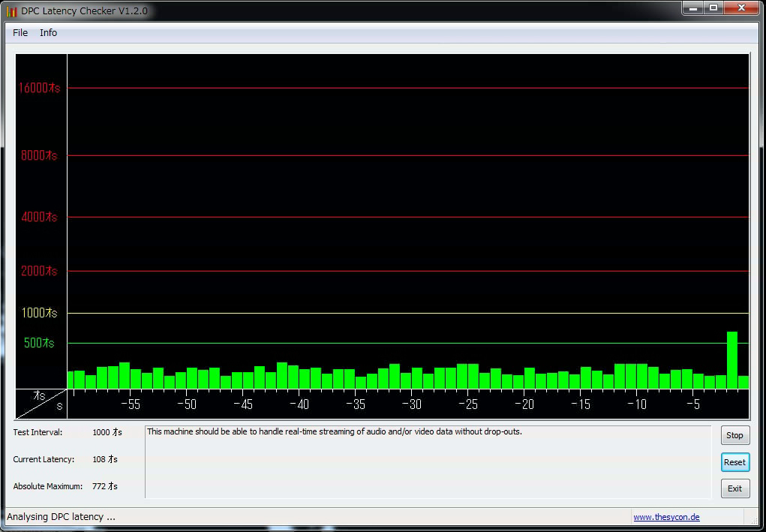This screenshot has height=532, width=766.
Task: Open the Info menu
Action: click(x=48, y=33)
